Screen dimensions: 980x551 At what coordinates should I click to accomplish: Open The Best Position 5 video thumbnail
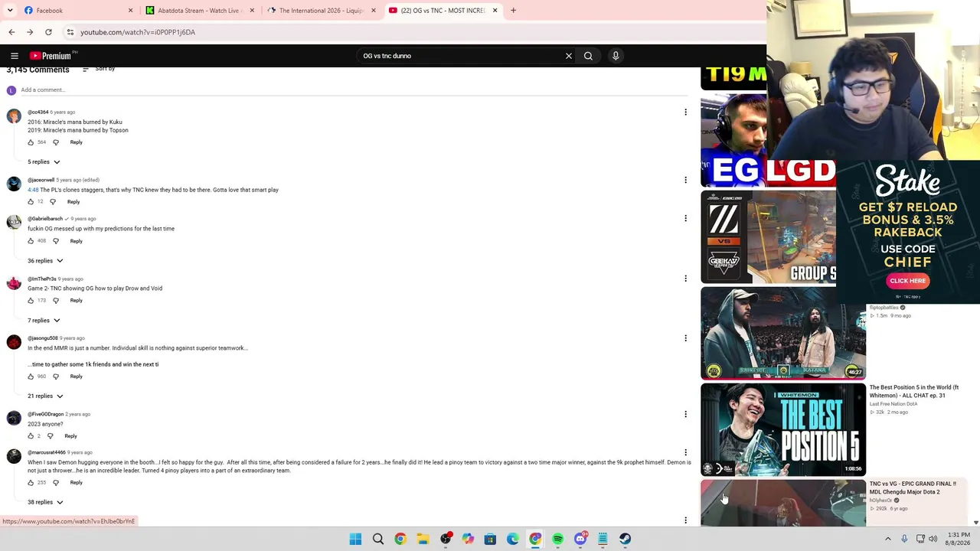pos(783,430)
